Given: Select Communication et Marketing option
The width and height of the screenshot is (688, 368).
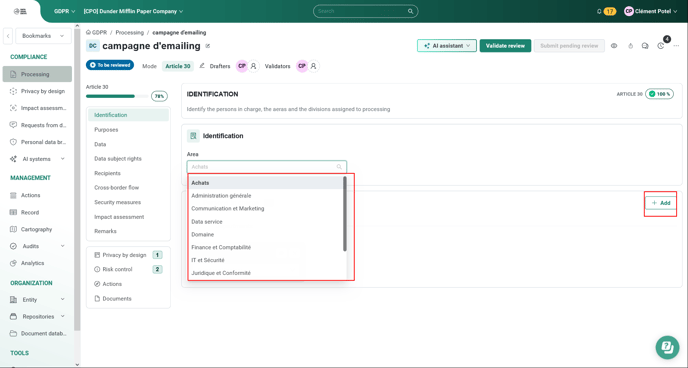Looking at the screenshot, I should tap(266, 208).
